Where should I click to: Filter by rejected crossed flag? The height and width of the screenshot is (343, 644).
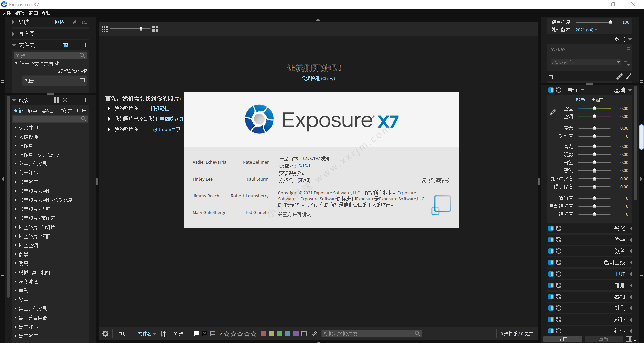[205, 334]
